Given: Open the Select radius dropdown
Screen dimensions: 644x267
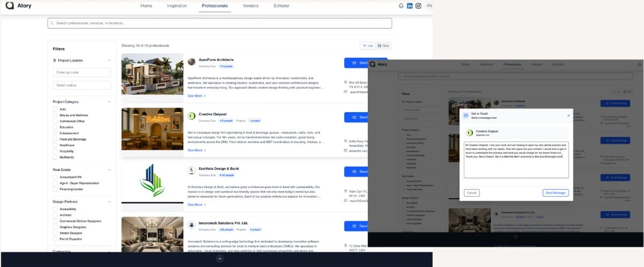Looking at the screenshot, I should 82,85.
